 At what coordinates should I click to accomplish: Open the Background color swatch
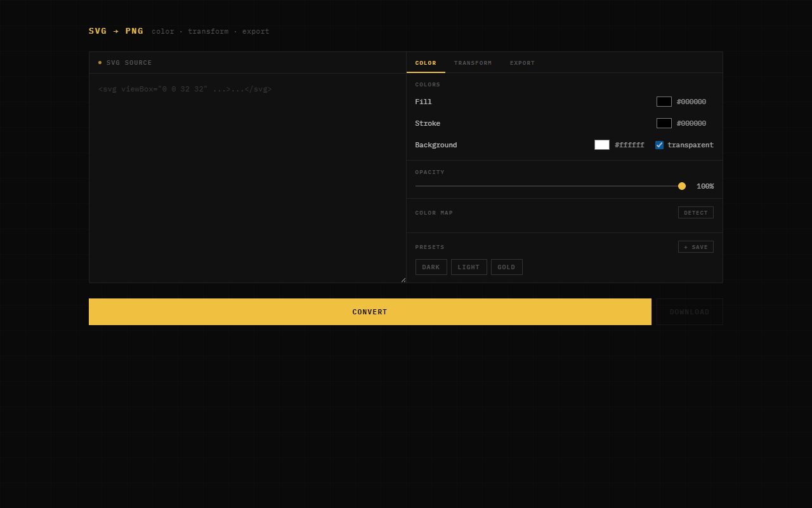(601, 145)
